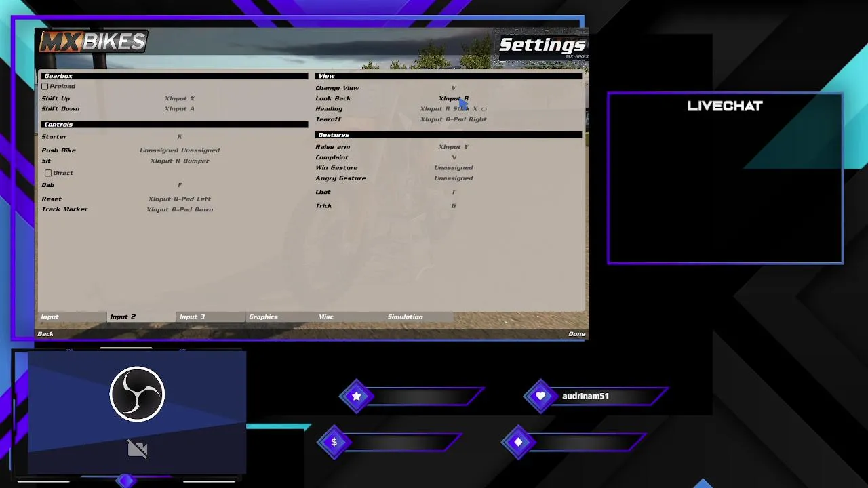This screenshot has width=868, height=488.
Task: Edit the Trick key binding 'G'
Action: pyautogui.click(x=454, y=206)
